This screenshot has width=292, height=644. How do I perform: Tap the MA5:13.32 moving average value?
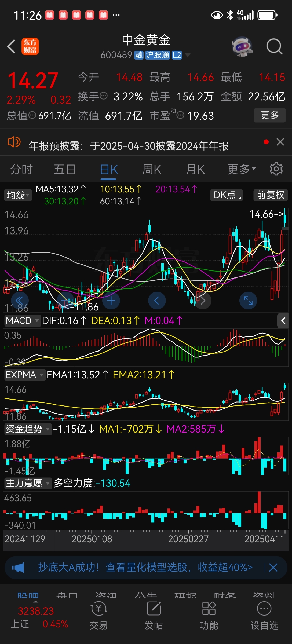coord(61,189)
